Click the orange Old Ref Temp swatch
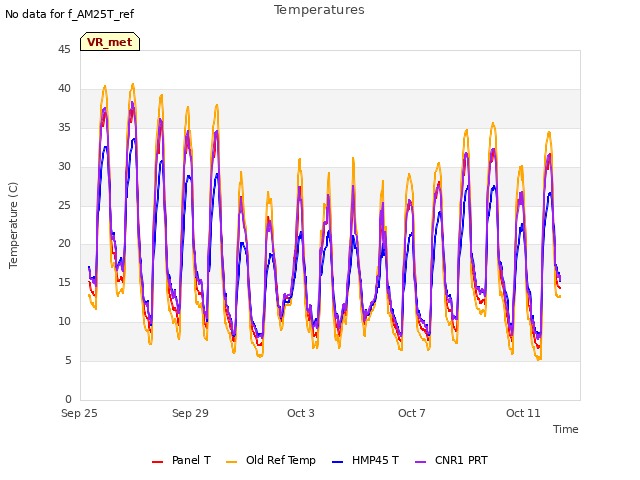The width and height of the screenshot is (640, 480). 231,462
